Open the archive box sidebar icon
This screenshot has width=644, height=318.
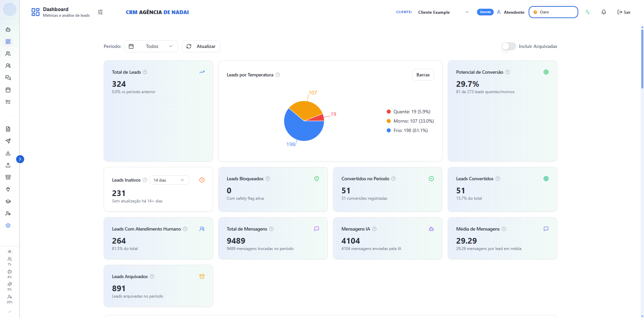click(x=8, y=177)
